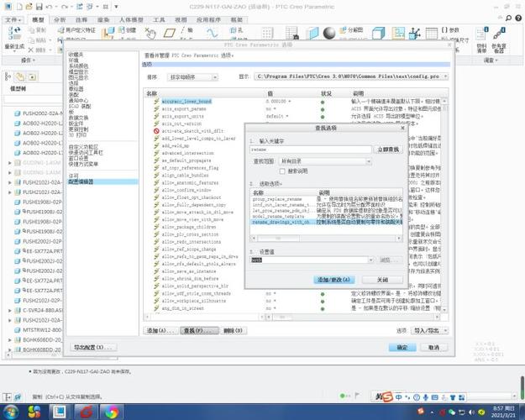Click the 添加/更改(A) button
This screenshot has width=525, height=420.
pyautogui.click(x=333, y=280)
